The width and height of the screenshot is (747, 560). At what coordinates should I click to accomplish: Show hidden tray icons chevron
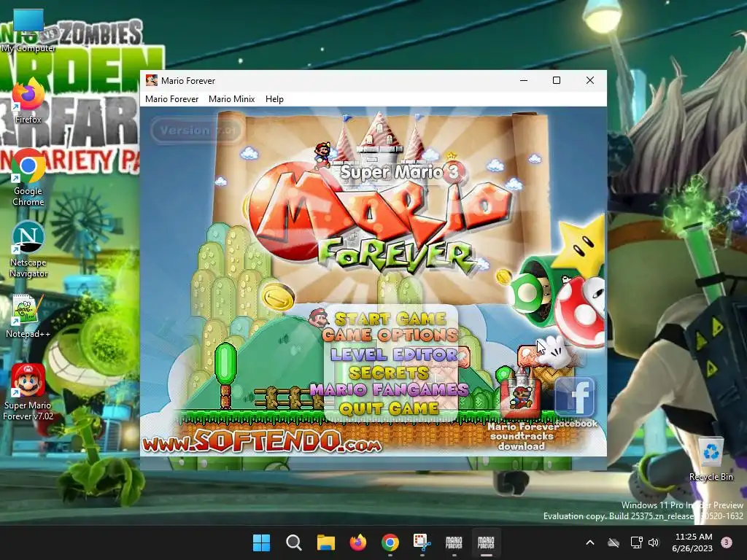point(589,542)
